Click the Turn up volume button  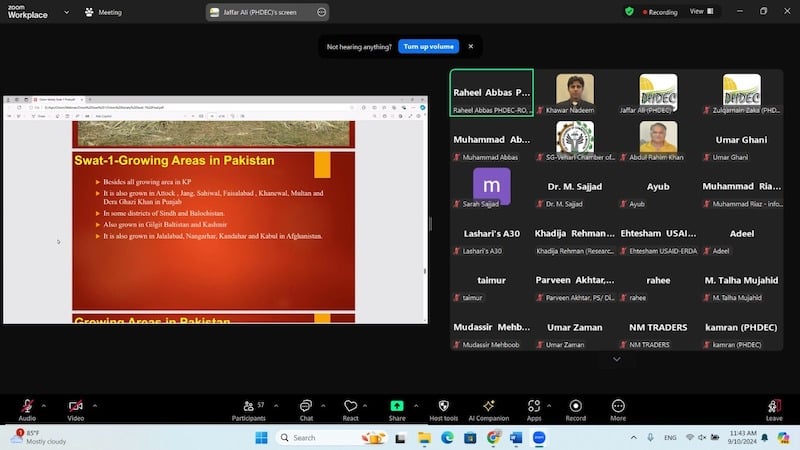(x=427, y=46)
